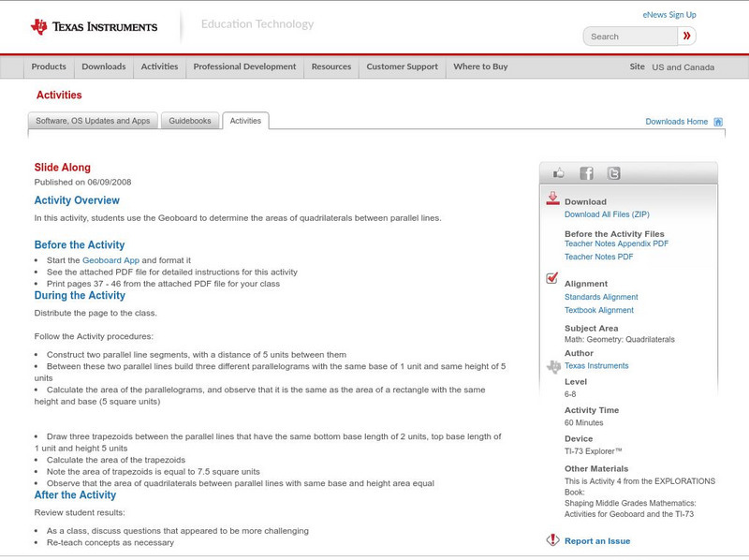Switch to the Guidebooks tab

click(190, 121)
